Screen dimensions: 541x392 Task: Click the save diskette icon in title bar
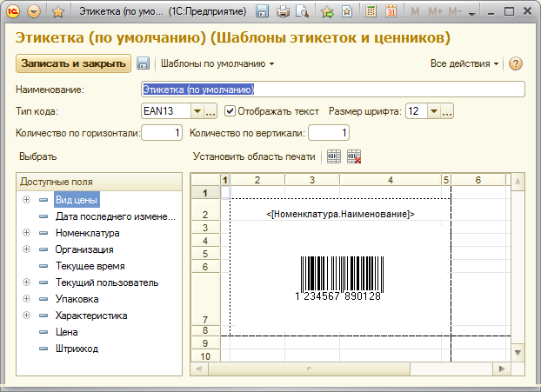click(262, 11)
